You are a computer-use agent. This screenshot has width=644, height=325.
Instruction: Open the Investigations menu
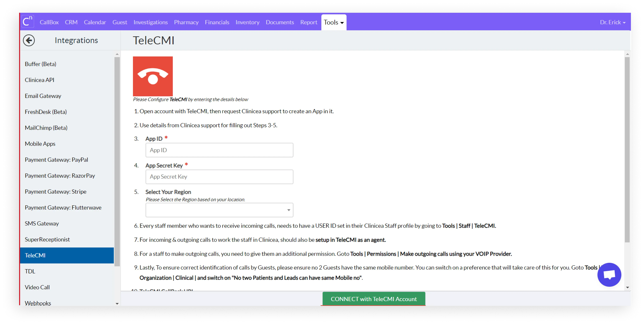tap(150, 22)
